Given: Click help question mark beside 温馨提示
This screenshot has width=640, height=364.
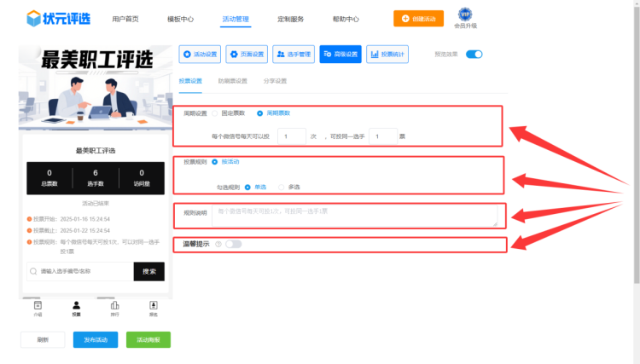Looking at the screenshot, I should point(218,244).
